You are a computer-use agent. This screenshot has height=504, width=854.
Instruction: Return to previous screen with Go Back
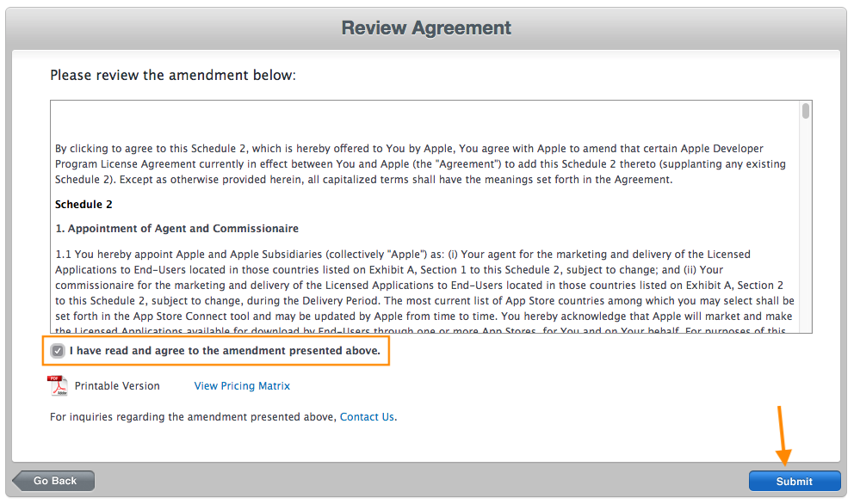(x=52, y=481)
